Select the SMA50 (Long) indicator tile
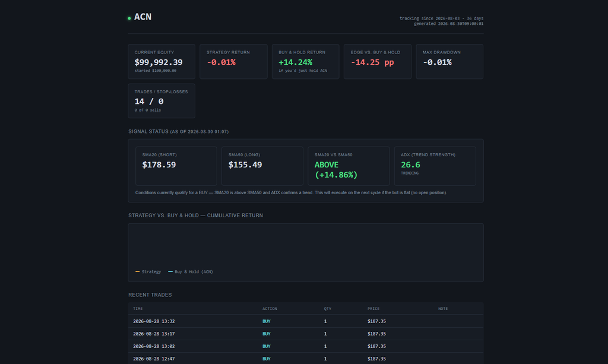 [x=262, y=166]
